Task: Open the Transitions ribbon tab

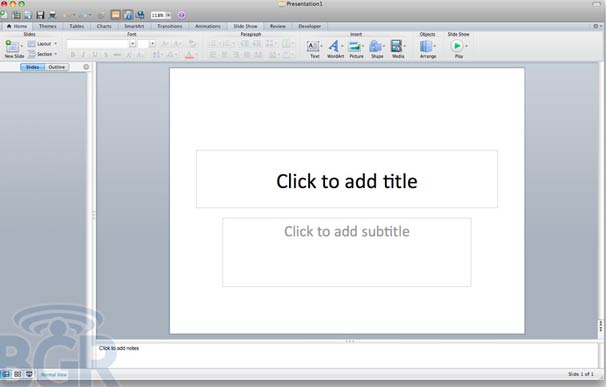Action: pos(170,26)
